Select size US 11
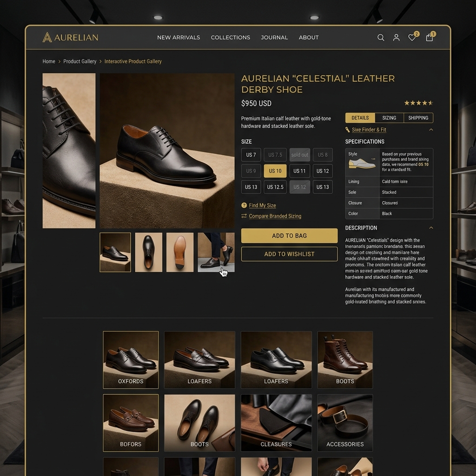 [300, 171]
